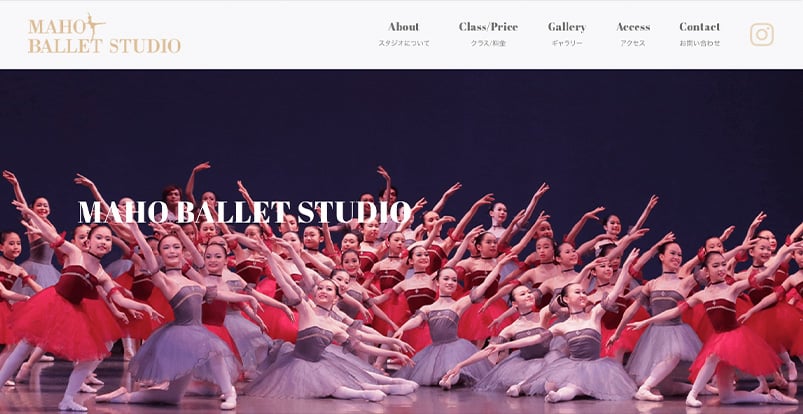The width and height of the screenshot is (803, 414).
Task: Open the About menu item
Action: point(404,27)
